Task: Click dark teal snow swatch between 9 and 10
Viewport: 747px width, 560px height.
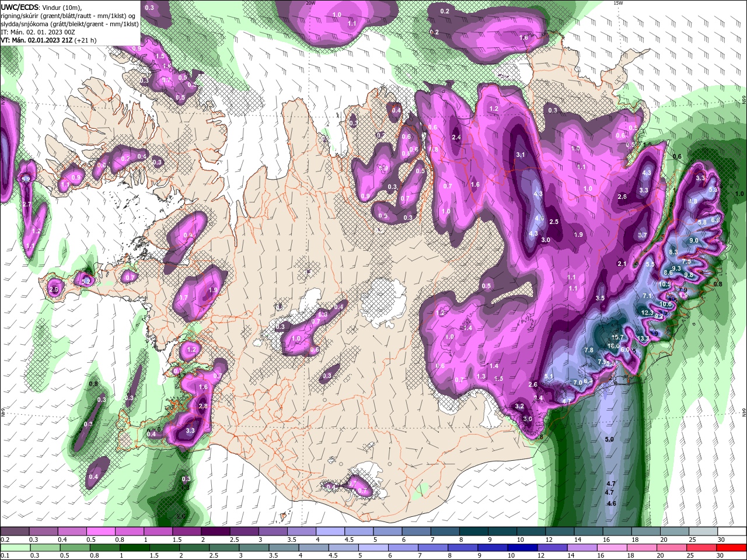Action: coord(501,531)
